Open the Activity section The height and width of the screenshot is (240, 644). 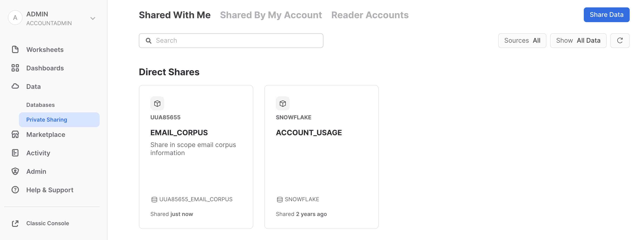[x=38, y=153]
